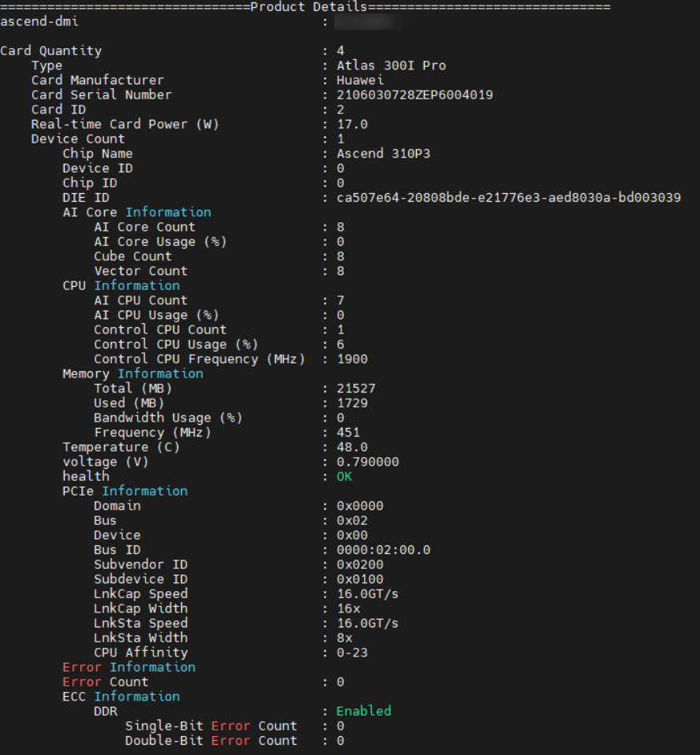The image size is (700, 755).
Task: Click the 'Chip ID' label
Action: click(90, 183)
